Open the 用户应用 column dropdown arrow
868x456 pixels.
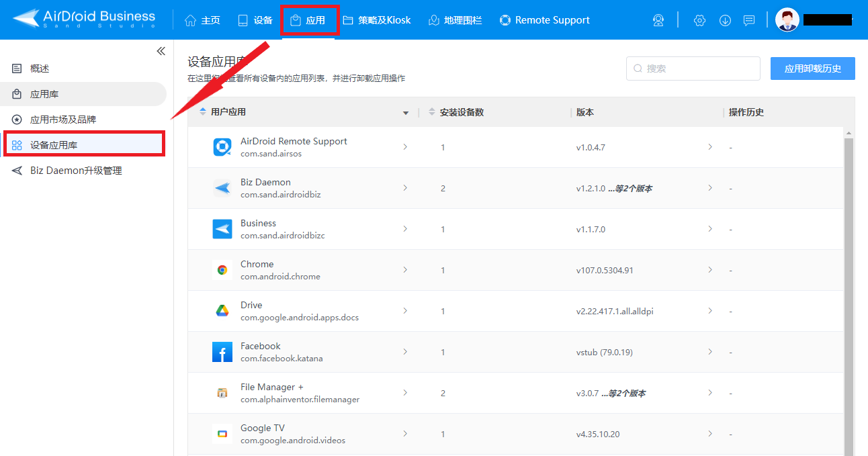pyautogui.click(x=406, y=113)
